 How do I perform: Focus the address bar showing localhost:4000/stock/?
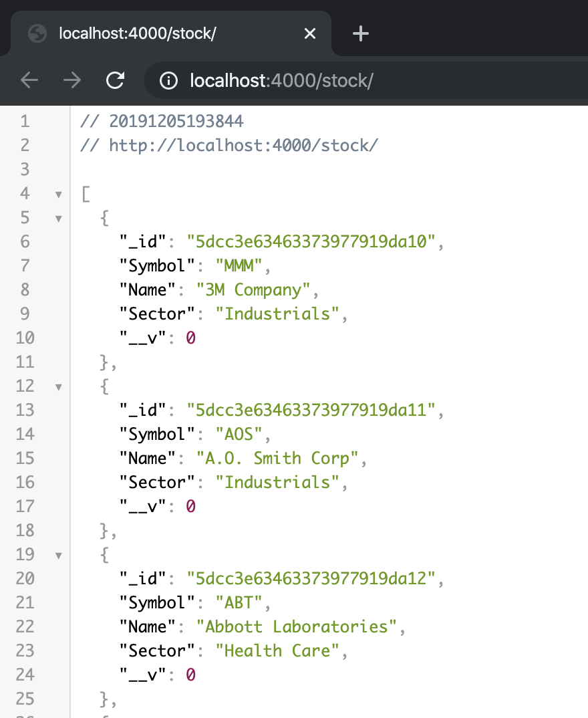coord(366,81)
